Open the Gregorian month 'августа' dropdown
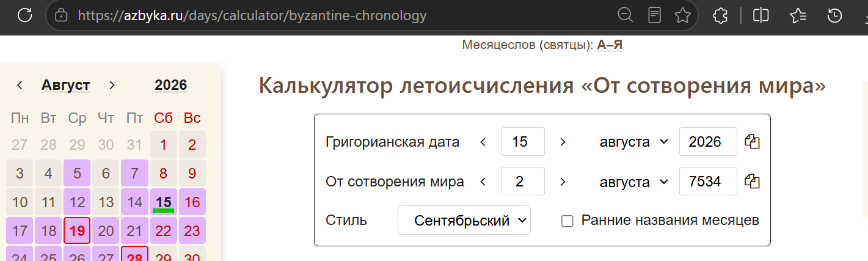This screenshot has width=868, height=261. click(633, 142)
